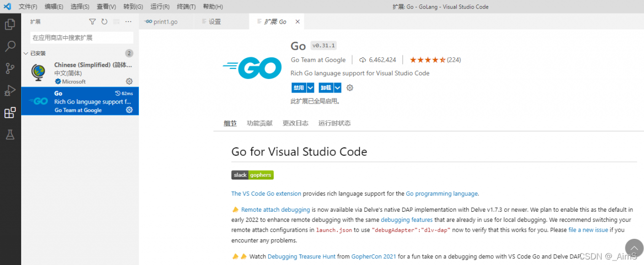
Task: Click the VS Code logo in title bar
Action: click(7, 7)
